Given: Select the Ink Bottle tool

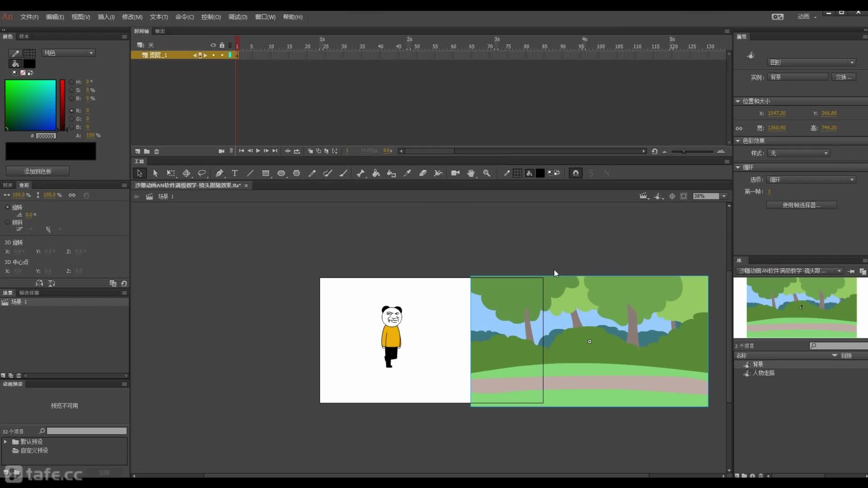Looking at the screenshot, I should tap(392, 174).
